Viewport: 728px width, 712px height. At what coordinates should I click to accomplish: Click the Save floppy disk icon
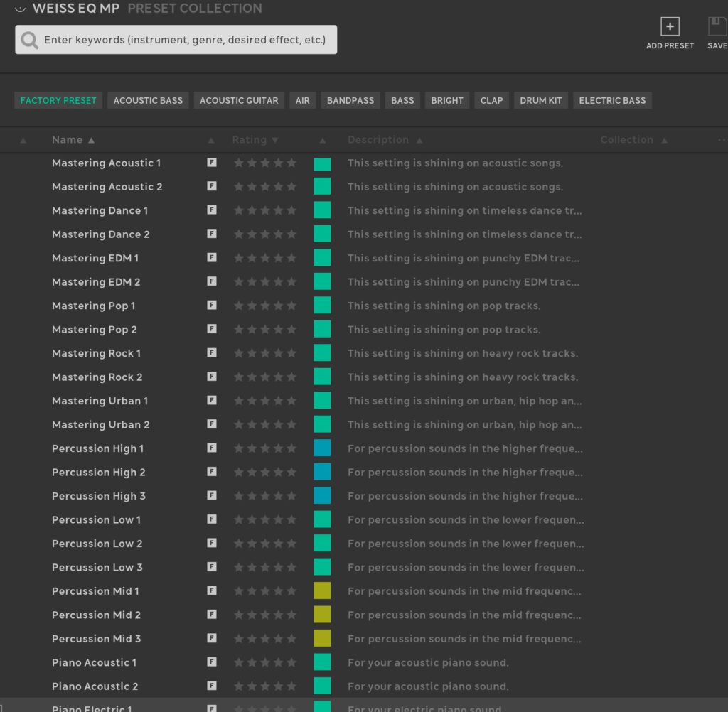click(x=717, y=27)
